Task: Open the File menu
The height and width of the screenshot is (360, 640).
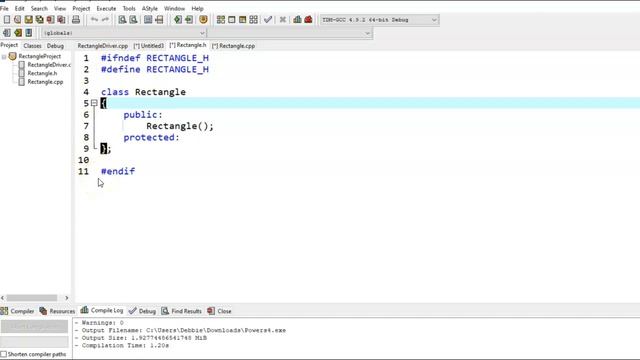Action: (4, 8)
